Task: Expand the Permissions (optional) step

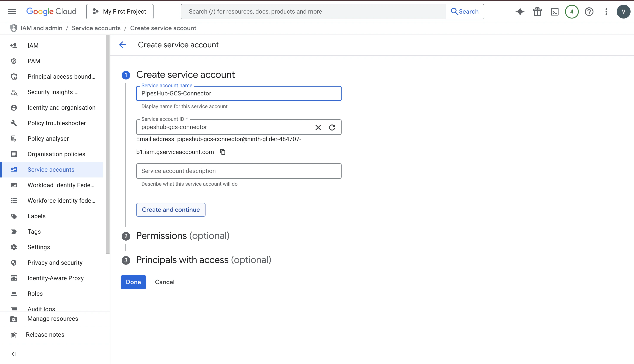Action: [x=183, y=236]
